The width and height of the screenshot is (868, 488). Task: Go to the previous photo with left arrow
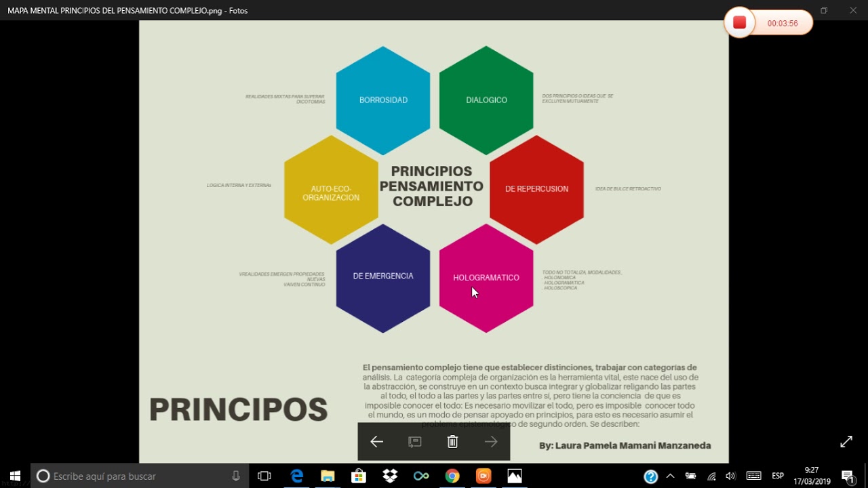377,442
